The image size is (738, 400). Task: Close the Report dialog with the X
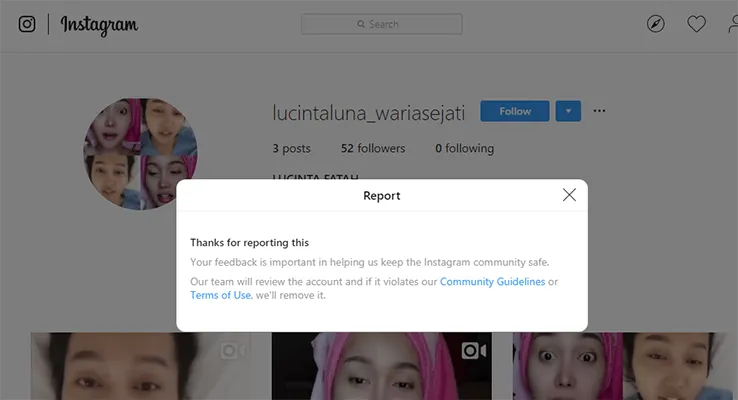[x=569, y=195]
